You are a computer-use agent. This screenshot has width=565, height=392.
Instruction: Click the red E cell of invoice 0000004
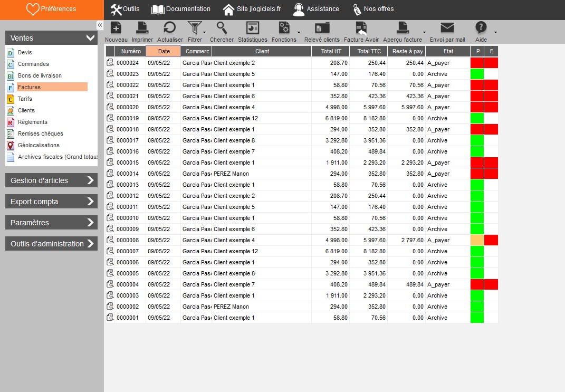(x=491, y=284)
